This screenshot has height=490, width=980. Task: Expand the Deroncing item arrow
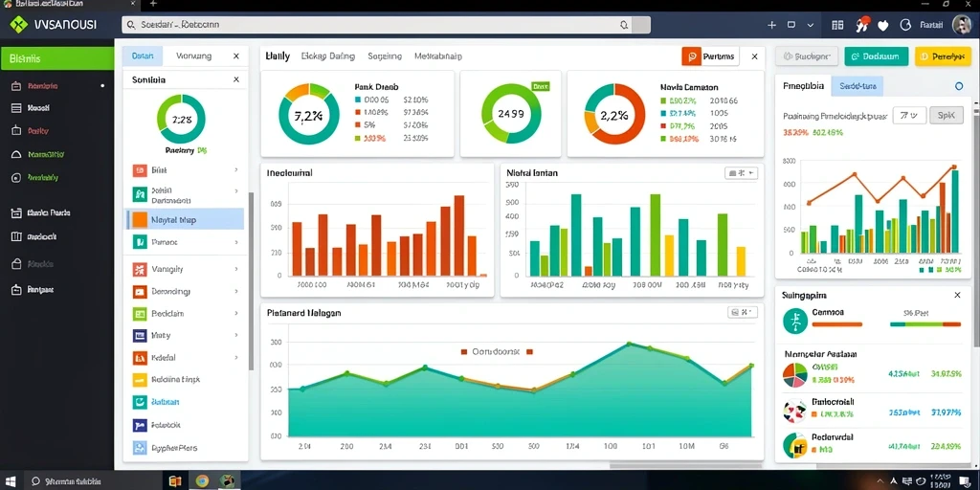[235, 291]
